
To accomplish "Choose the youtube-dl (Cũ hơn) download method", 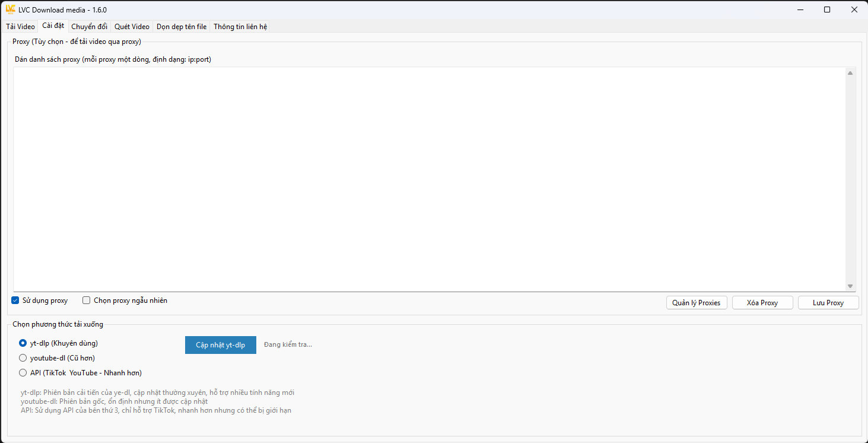I will pyautogui.click(x=23, y=358).
